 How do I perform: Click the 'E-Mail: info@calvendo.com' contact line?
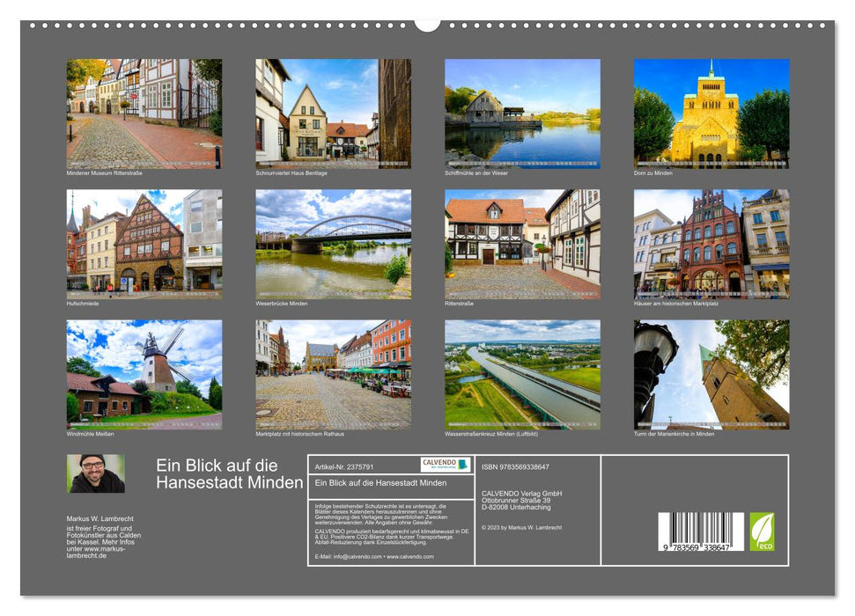374,556
